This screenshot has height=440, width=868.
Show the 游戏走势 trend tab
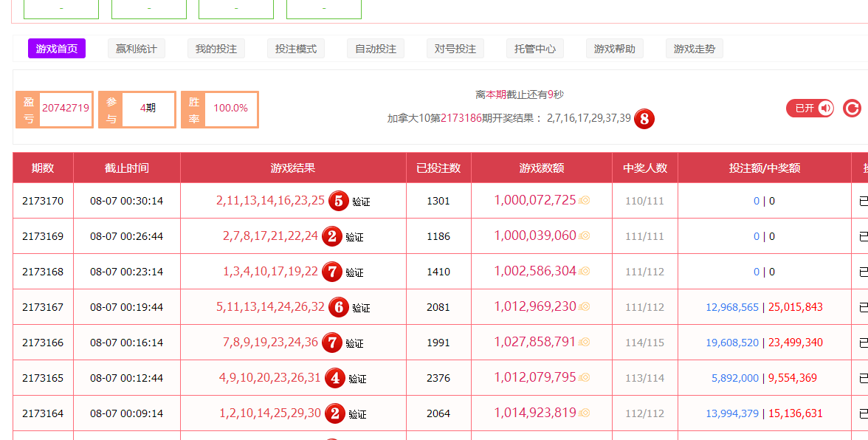[x=695, y=49]
